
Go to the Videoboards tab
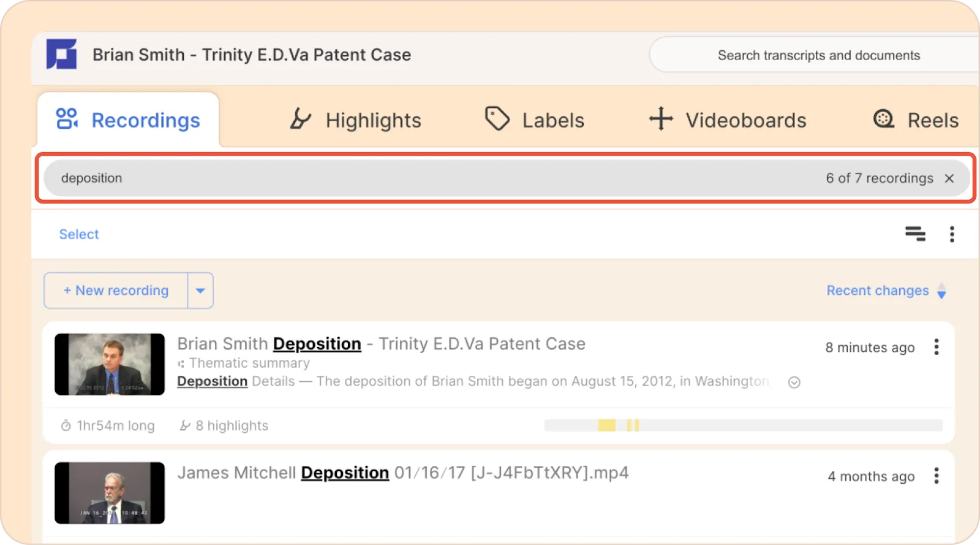click(x=728, y=120)
